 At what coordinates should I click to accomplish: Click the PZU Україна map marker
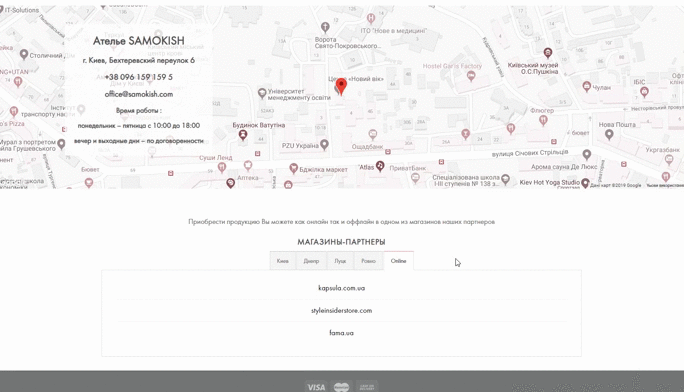pos(324,145)
